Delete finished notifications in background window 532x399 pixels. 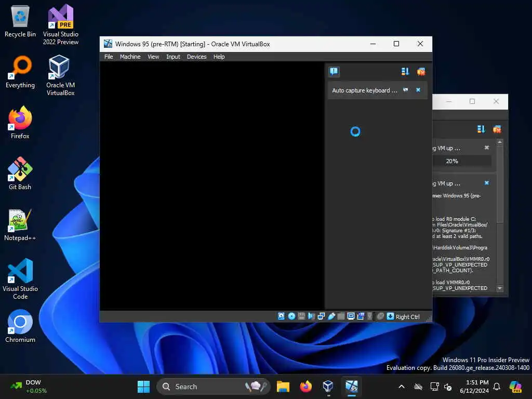coord(497,129)
